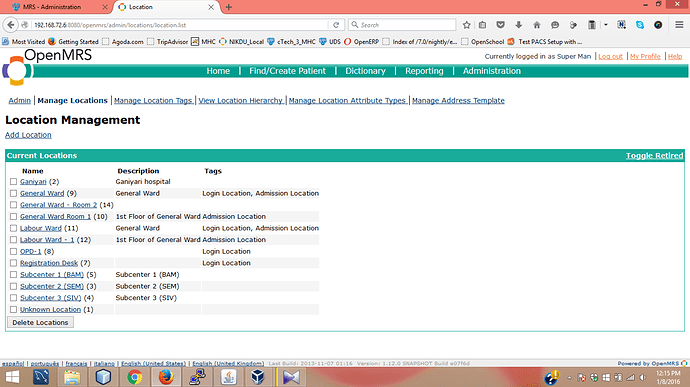This screenshot has width=690, height=387.
Task: Open the Firefox hamburger menu
Action: pyautogui.click(x=679, y=25)
